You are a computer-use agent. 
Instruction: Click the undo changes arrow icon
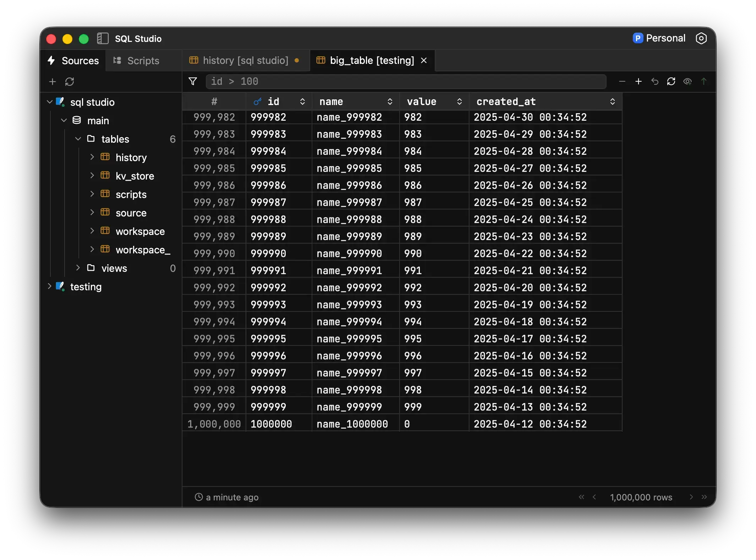654,82
